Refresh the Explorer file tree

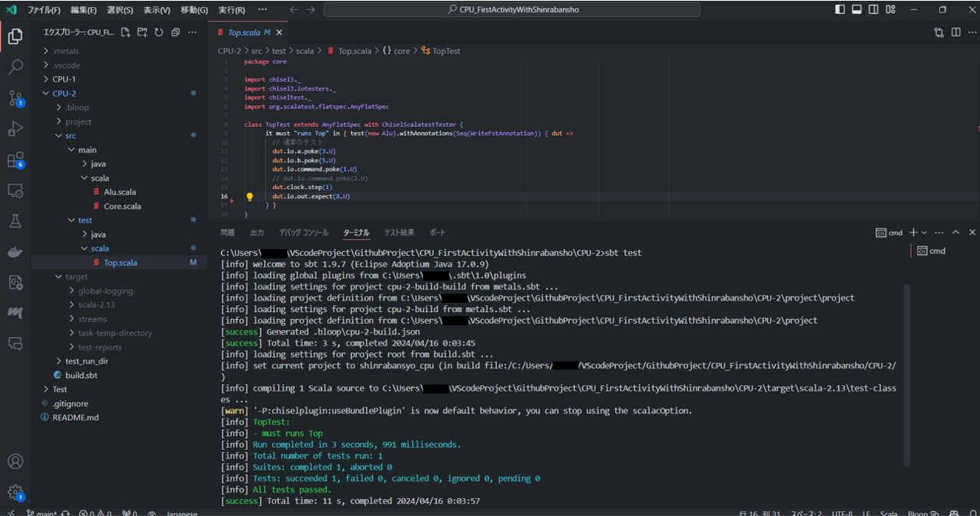click(159, 33)
